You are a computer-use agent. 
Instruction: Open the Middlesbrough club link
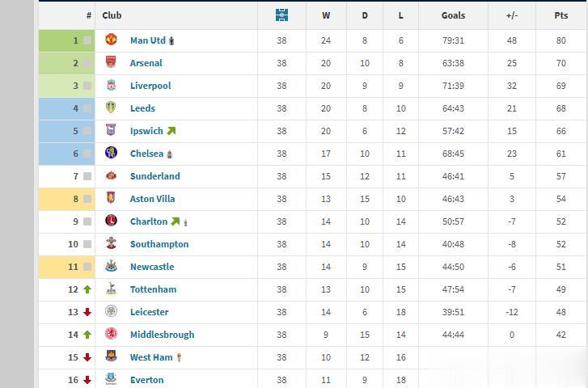(x=162, y=335)
